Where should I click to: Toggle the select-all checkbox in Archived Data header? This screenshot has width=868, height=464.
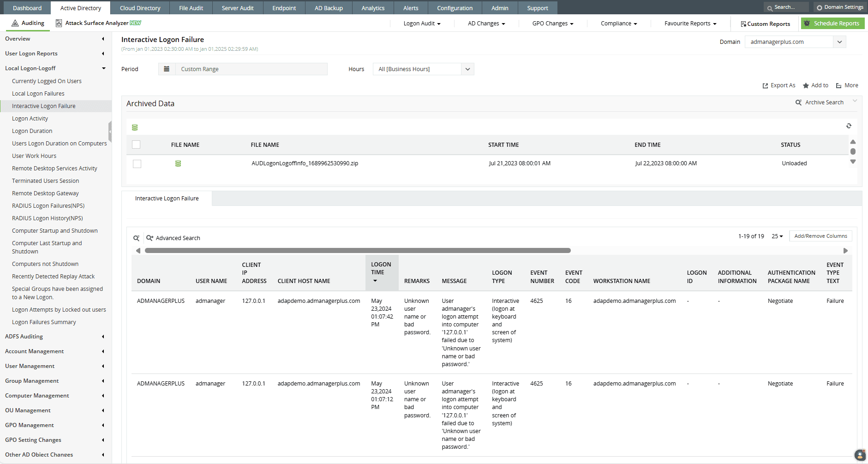tap(136, 145)
